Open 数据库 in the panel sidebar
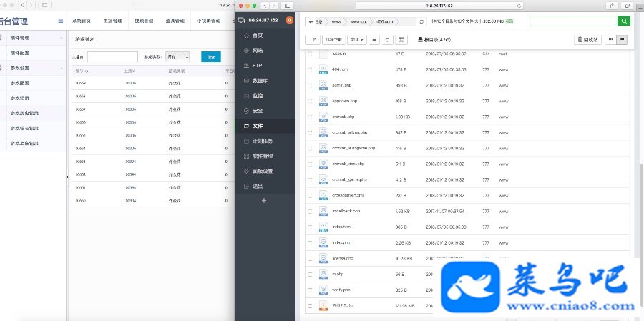 (x=265, y=81)
